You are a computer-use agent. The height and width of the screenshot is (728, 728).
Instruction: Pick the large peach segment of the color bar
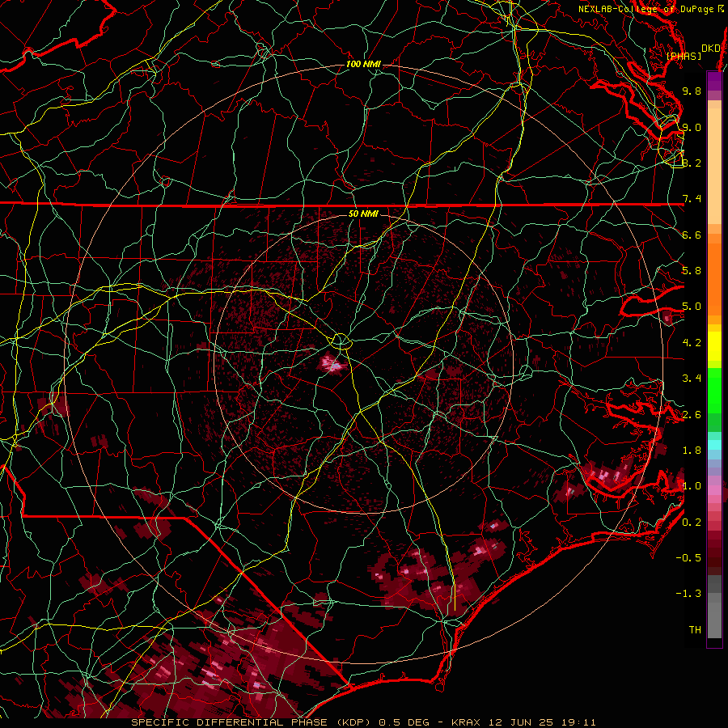pyautogui.click(x=714, y=166)
